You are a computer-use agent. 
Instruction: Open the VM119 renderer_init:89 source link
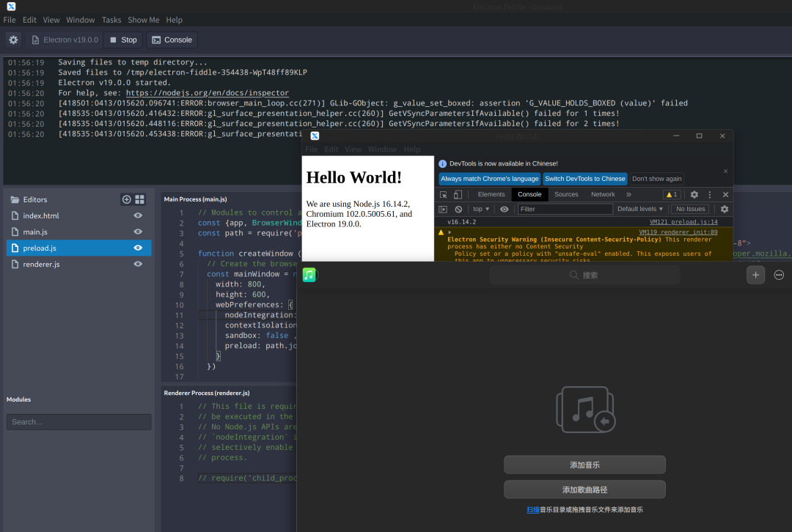click(x=678, y=232)
